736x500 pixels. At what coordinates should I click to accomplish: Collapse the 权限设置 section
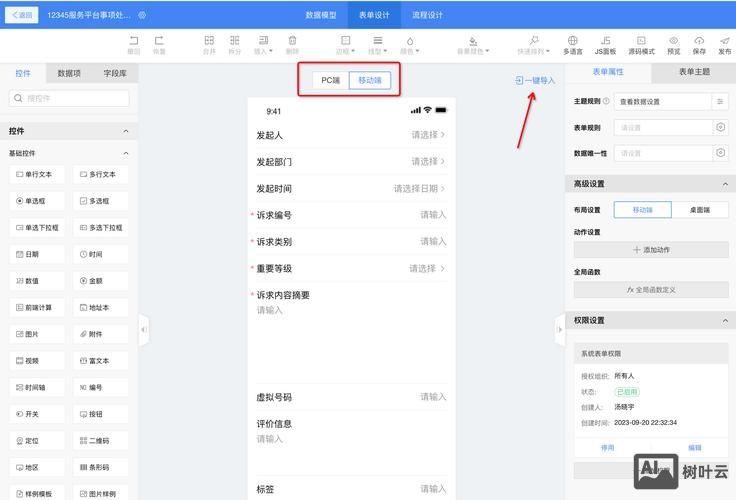725,320
